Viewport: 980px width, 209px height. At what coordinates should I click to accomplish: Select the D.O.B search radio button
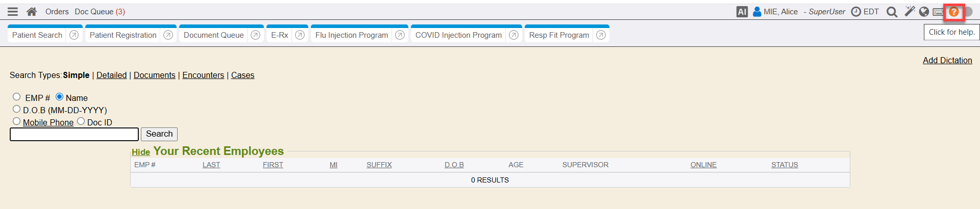[x=17, y=109]
